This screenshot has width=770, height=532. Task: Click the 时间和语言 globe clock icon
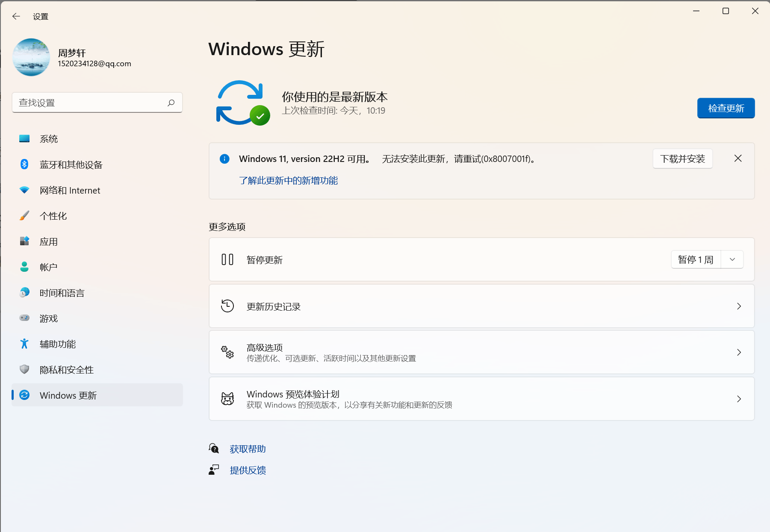pyautogui.click(x=24, y=292)
